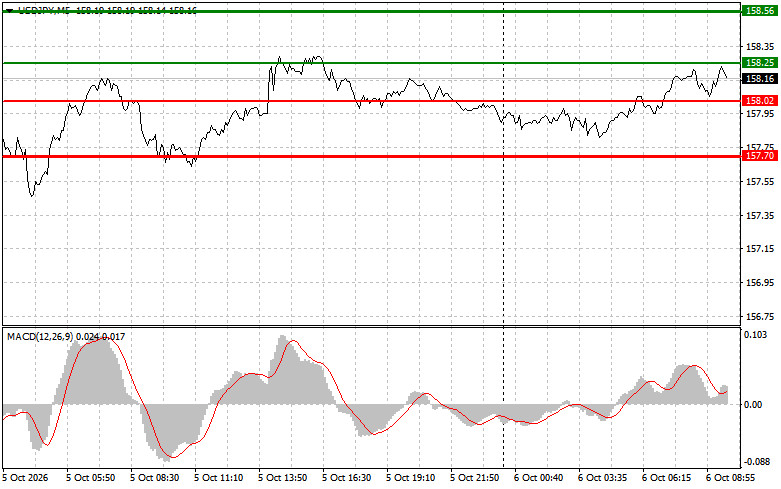This screenshot has width=781, height=489.
Task: Click the red 158.02 price label
Action: 760,101
